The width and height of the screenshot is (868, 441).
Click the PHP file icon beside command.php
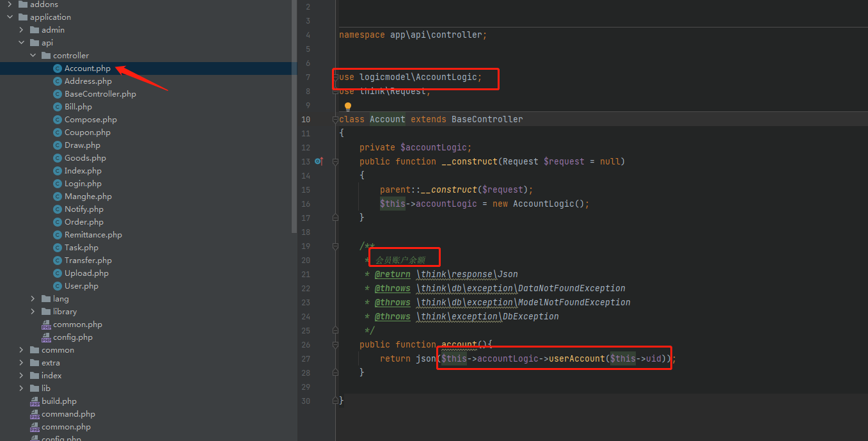(35, 414)
